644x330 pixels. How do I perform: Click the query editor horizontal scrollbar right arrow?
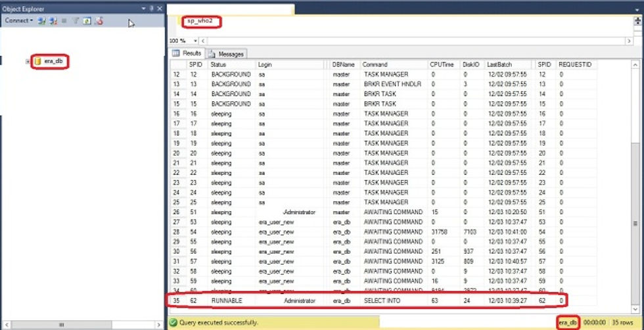pyautogui.click(x=629, y=41)
